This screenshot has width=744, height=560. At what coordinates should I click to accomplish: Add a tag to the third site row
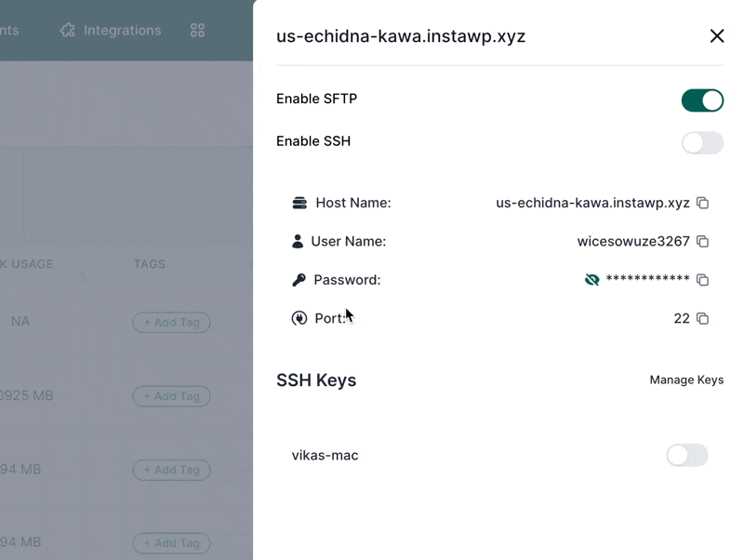click(x=172, y=470)
